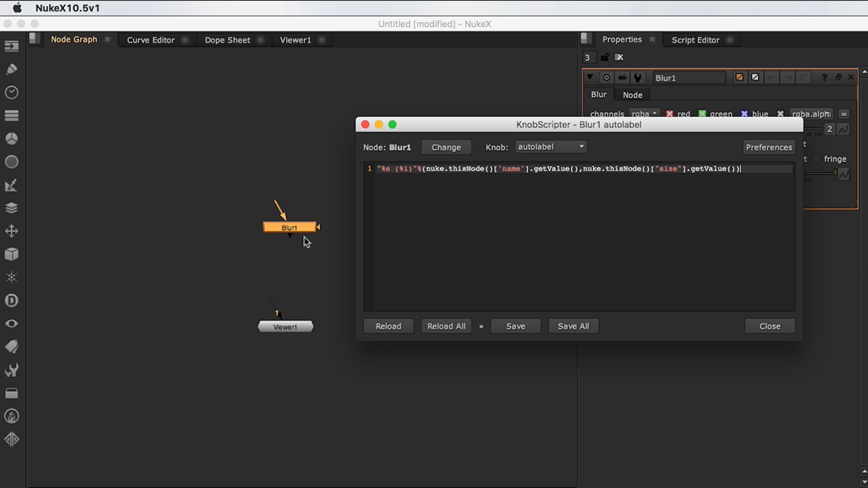The width and height of the screenshot is (868, 488).
Task: Click the Save All button
Action: pos(574,326)
